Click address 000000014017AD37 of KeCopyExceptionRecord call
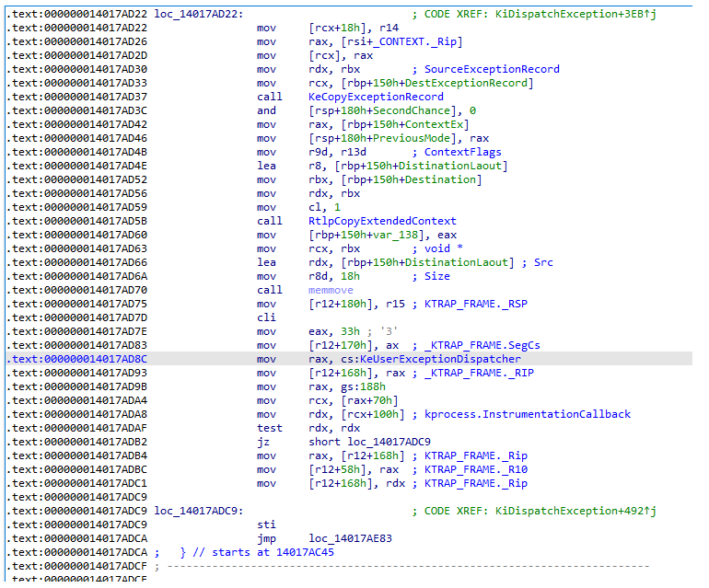This screenshot has width=709, height=588. [76, 97]
